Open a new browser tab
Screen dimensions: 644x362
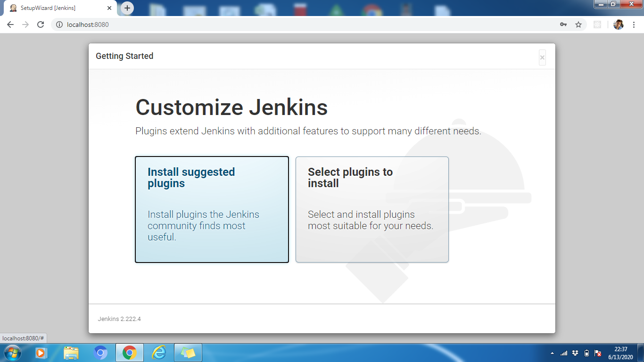[127, 8]
